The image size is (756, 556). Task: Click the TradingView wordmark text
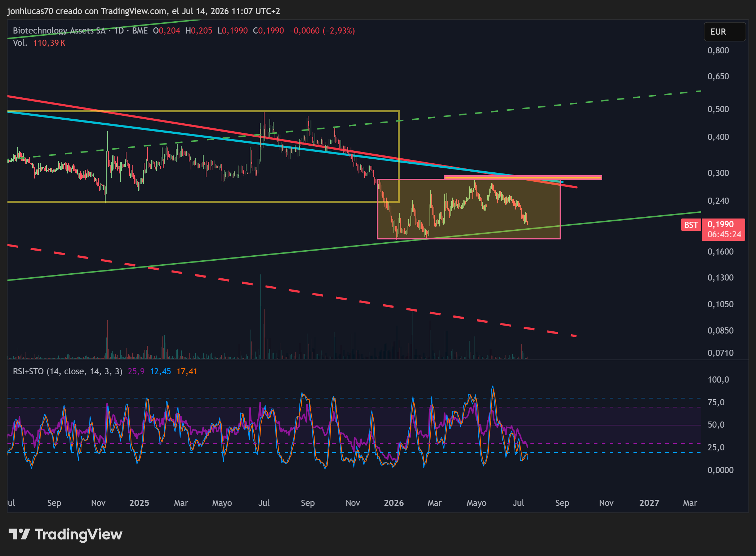(79, 534)
